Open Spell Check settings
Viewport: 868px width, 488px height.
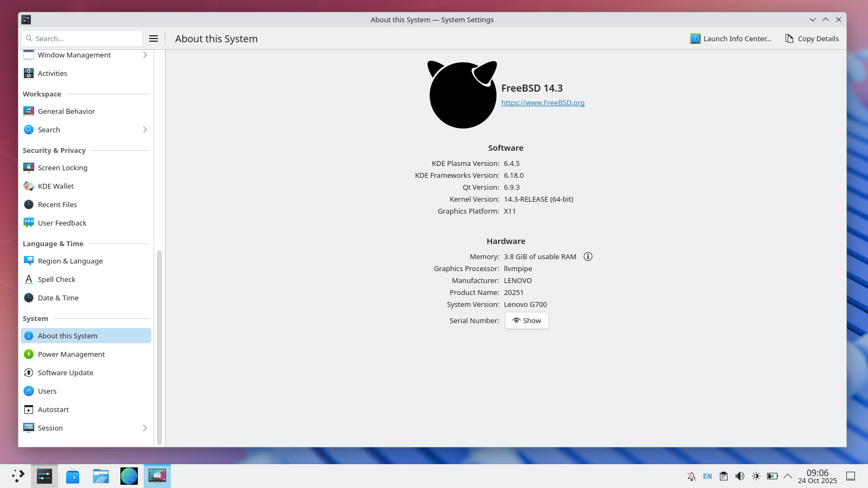point(56,279)
